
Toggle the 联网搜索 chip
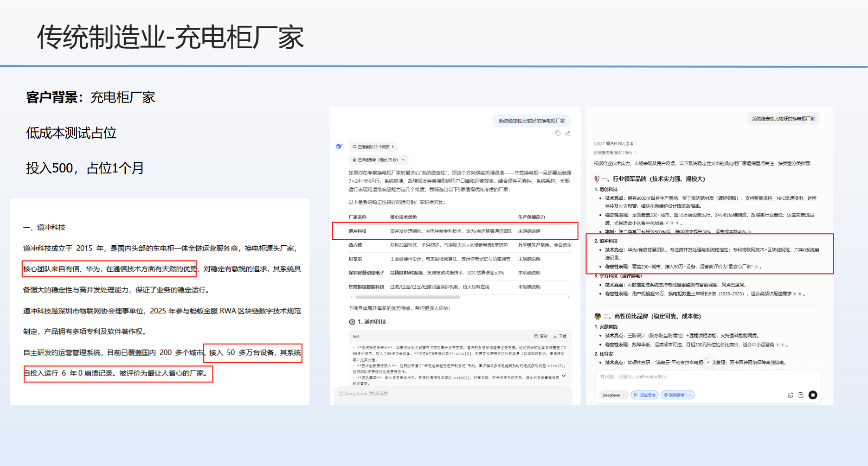coord(674,395)
